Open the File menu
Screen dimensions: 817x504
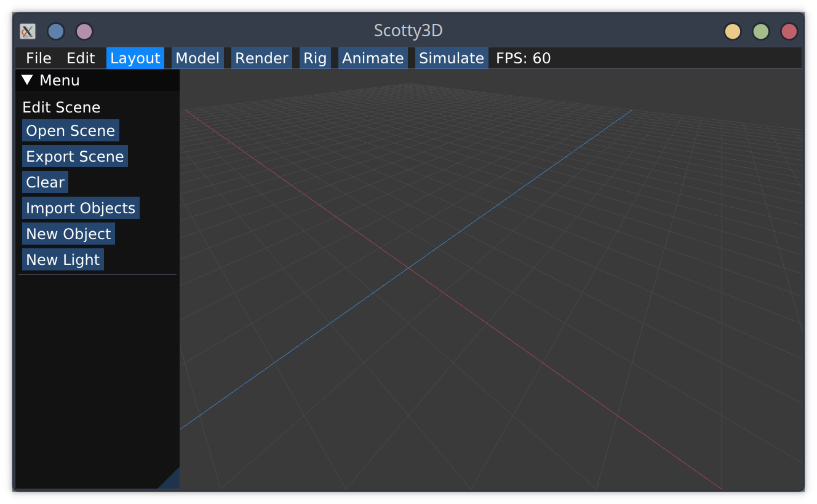coord(38,58)
